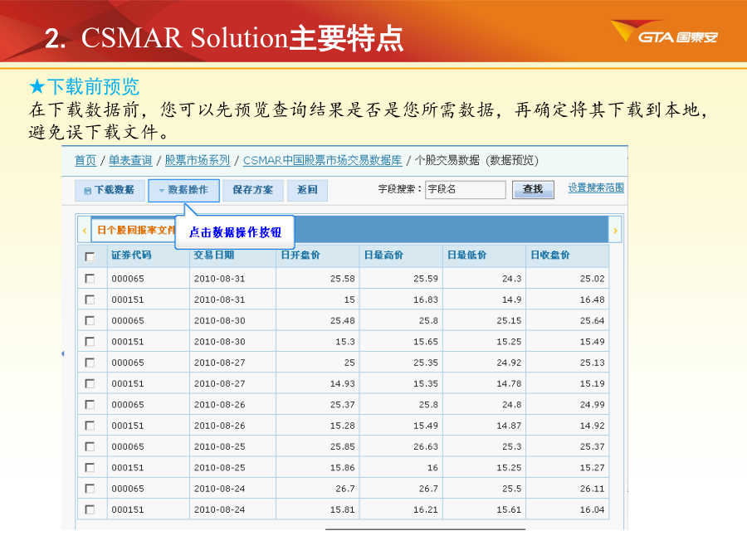
Task: Go to 首页 breadcrumb link
Action: pyautogui.click(x=85, y=160)
